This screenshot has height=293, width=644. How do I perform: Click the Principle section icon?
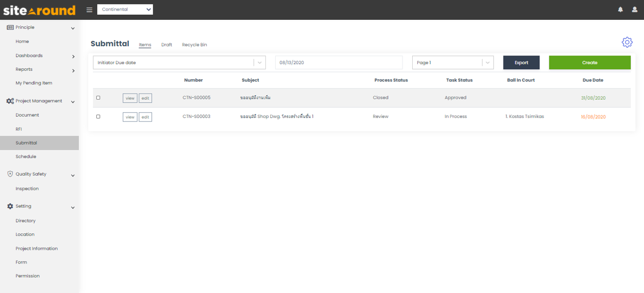pyautogui.click(x=10, y=27)
